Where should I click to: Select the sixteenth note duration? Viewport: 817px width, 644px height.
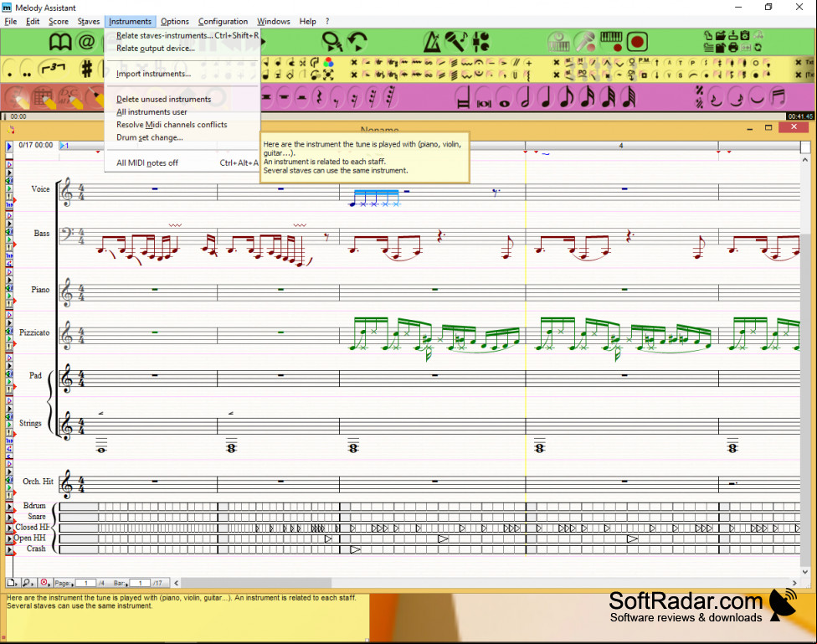click(x=588, y=97)
